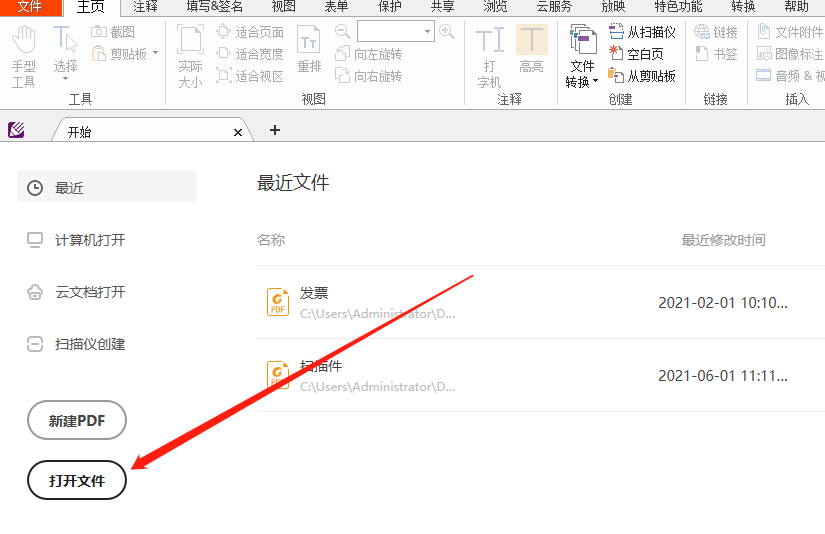Select the Highlight (高亮) tool
Image resolution: width=825 pixels, height=534 pixels.
(531, 50)
